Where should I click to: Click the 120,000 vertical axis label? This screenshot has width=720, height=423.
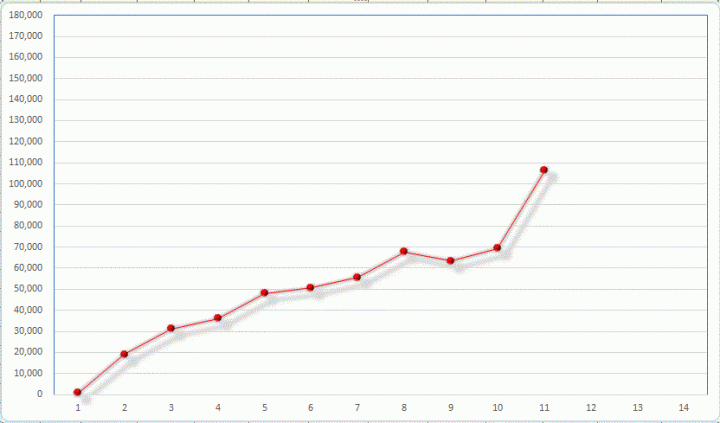click(x=26, y=141)
